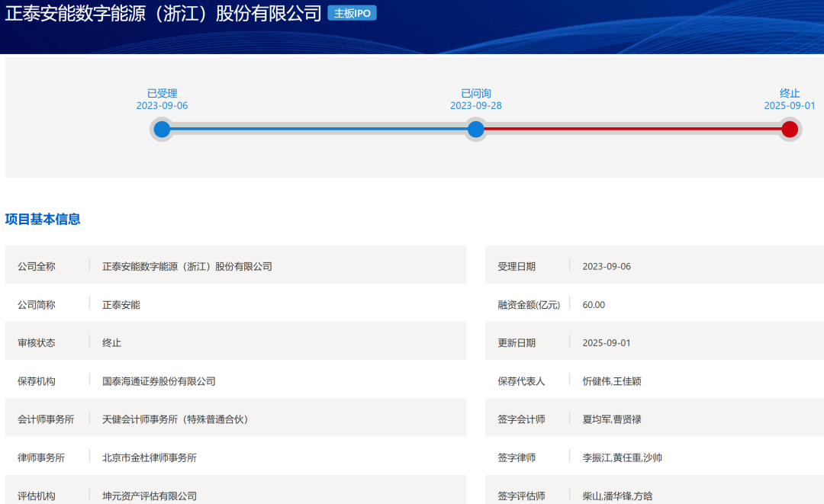Click the 2025-09-01 value in 更新日期 row

pos(607,343)
